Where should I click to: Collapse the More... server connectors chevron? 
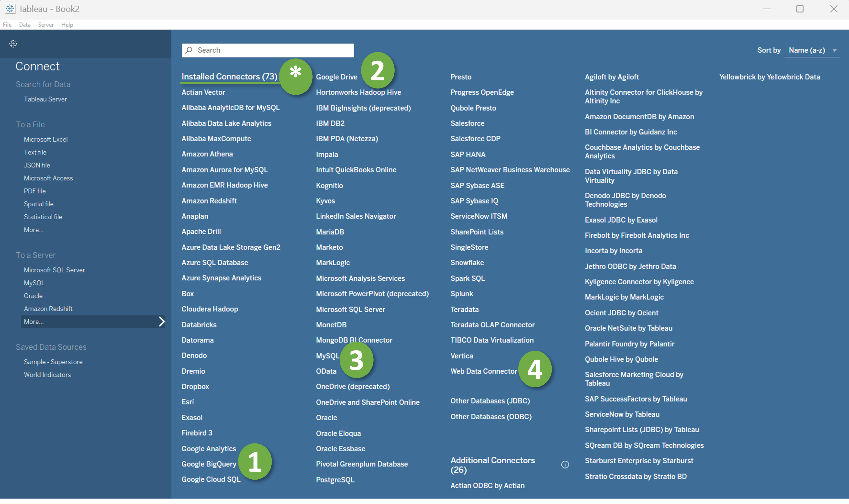coord(162,322)
